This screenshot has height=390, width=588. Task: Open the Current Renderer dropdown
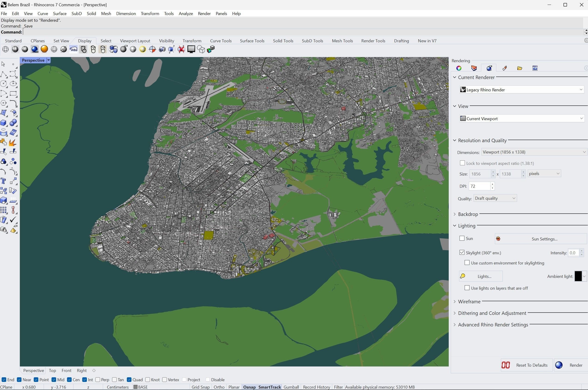(x=581, y=89)
